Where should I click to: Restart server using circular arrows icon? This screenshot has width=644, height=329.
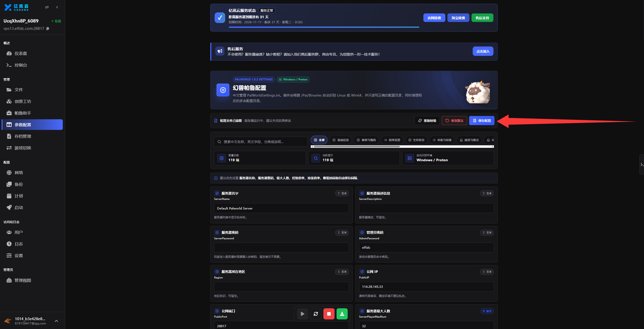316,314
